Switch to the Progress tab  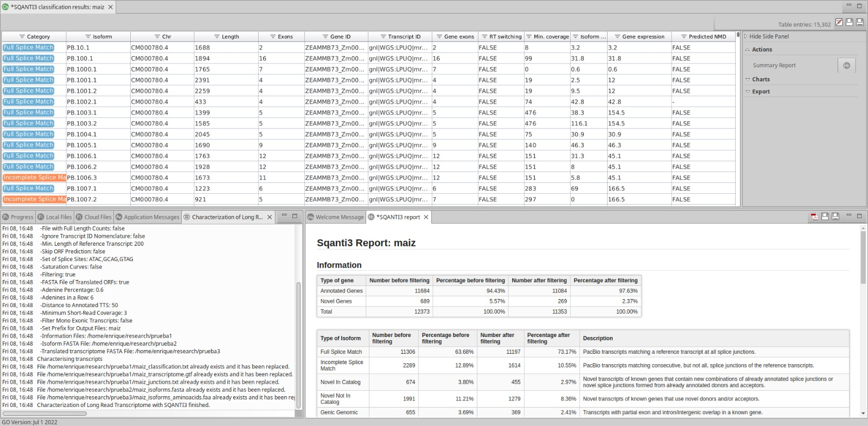[x=18, y=217]
